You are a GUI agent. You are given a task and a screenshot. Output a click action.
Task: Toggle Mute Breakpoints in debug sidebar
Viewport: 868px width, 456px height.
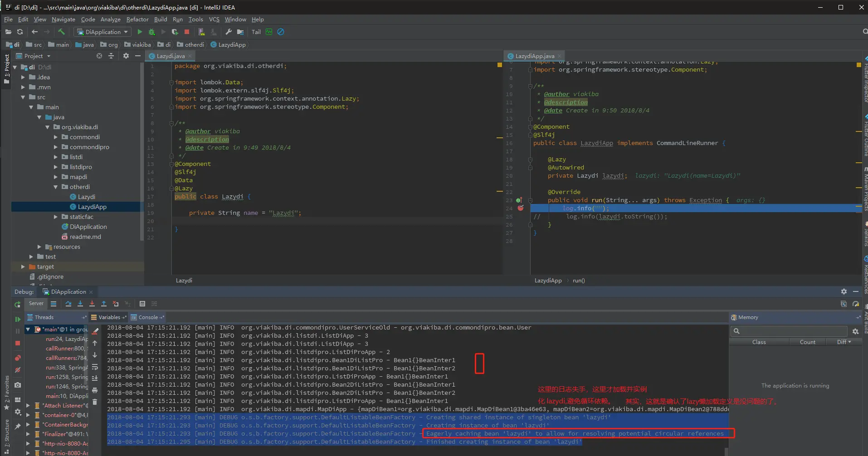point(18,370)
